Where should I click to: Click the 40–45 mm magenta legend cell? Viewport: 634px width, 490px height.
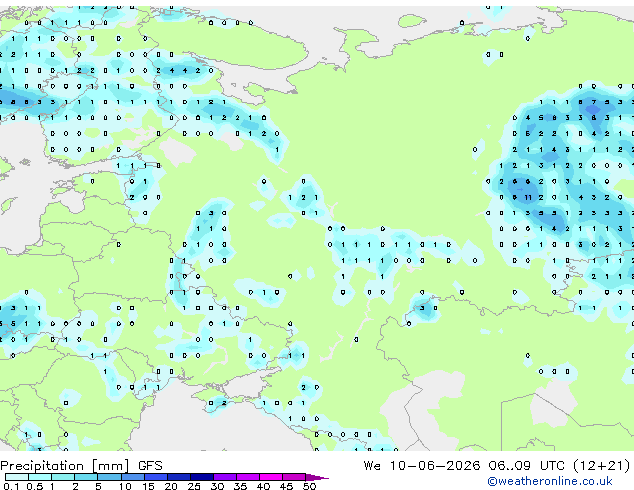click(x=271, y=477)
